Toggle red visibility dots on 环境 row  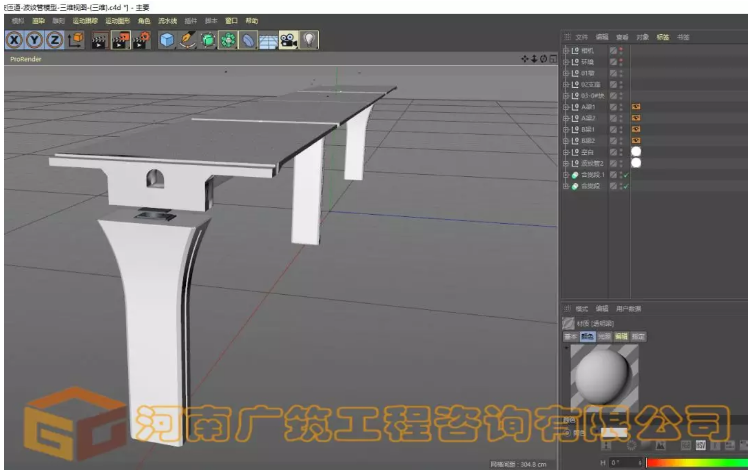point(621,62)
